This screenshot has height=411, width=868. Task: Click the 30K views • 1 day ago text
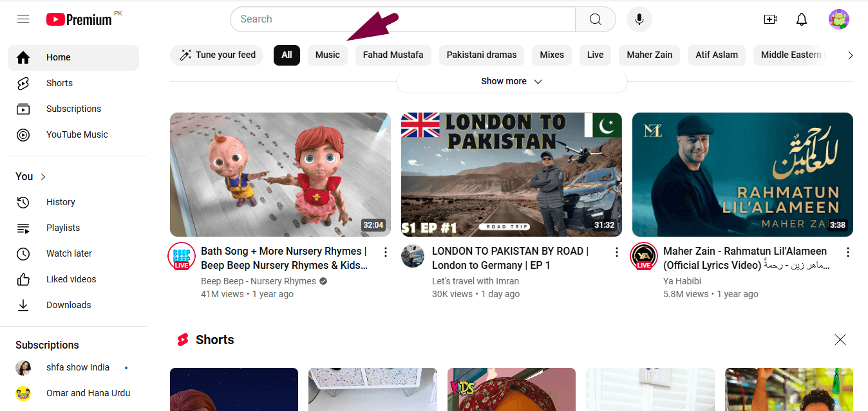pos(476,294)
